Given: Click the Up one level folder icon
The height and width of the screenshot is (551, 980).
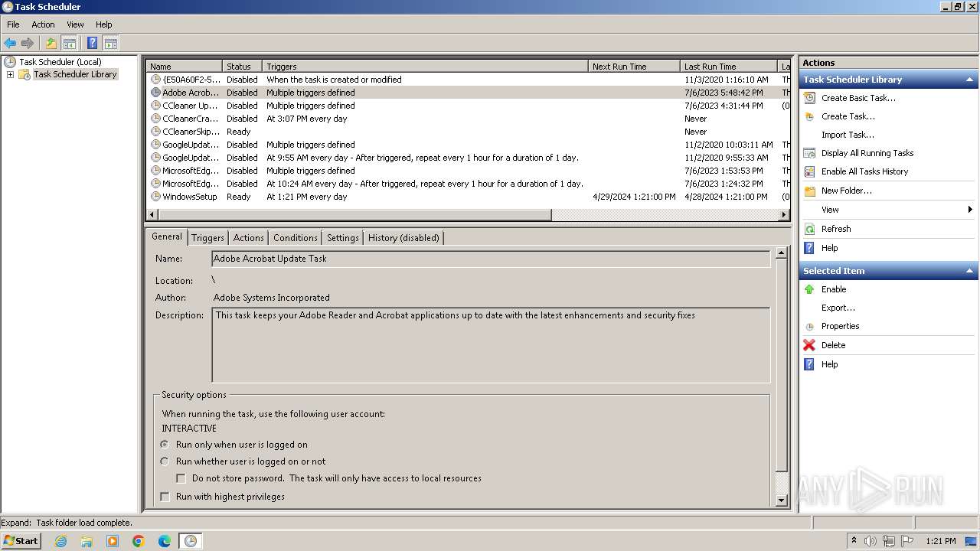Looking at the screenshot, I should 51,43.
